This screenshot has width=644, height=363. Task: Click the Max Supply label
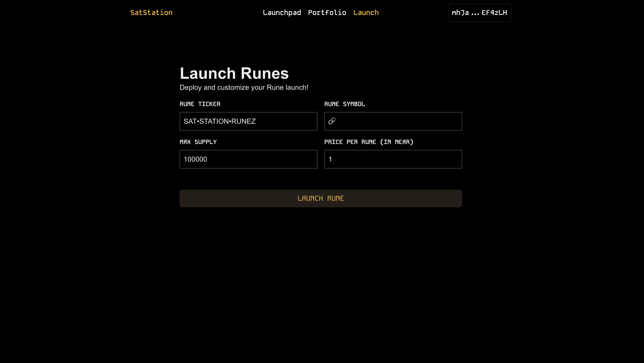198,142
